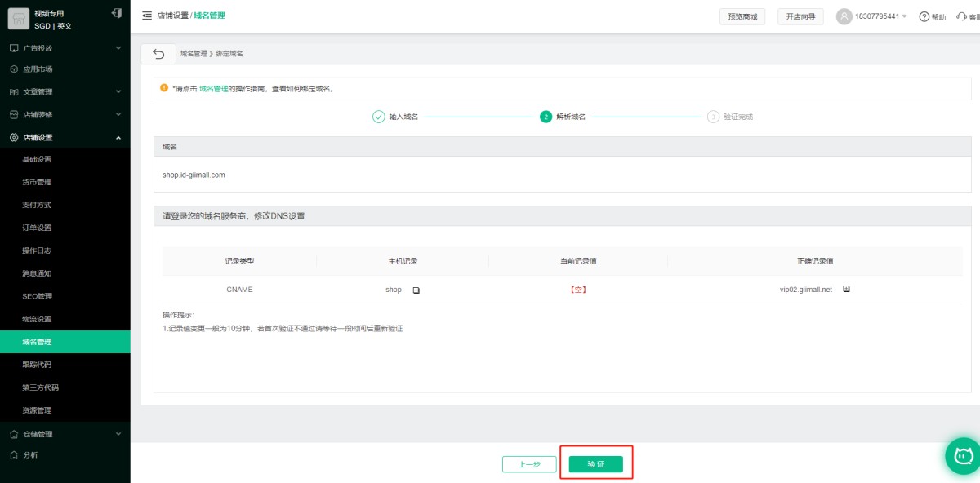Copy vip02.giimall.net using its copy icon
The height and width of the screenshot is (483, 980).
click(846, 289)
